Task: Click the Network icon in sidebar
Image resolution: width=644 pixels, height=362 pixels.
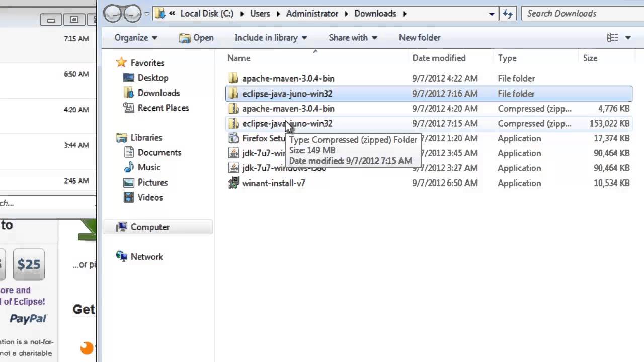Action: click(122, 257)
